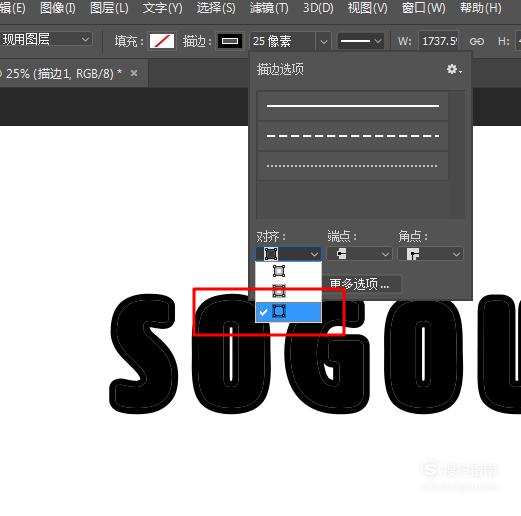
Task: Open the 视图(V) menu
Action: [368, 8]
